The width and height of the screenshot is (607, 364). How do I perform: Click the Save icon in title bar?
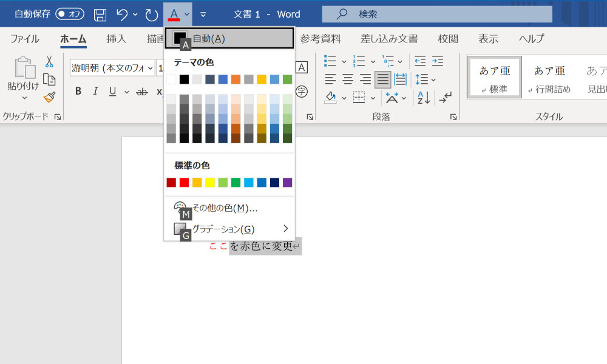pos(100,15)
